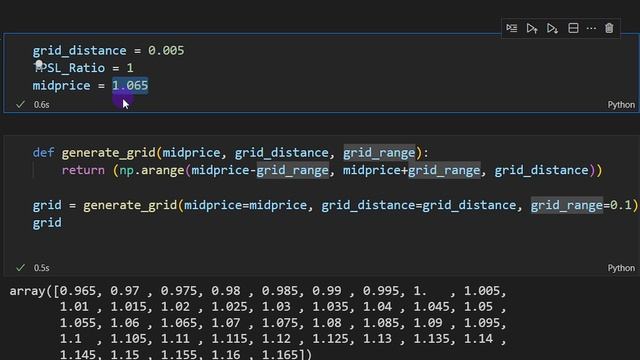Click highlighted grid_range parameter in def line
640x360 pixels.
[379, 153]
